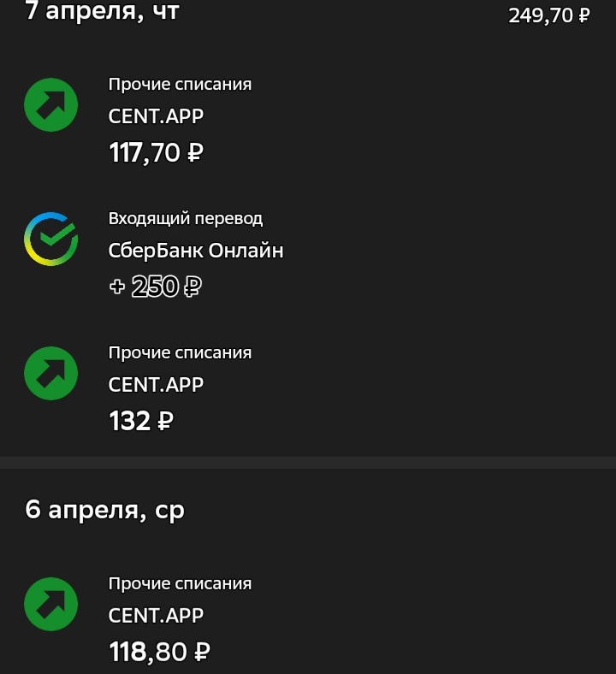Click the "СберБанк Онлайн" transfer name
This screenshot has width=616, height=674.
click(195, 251)
